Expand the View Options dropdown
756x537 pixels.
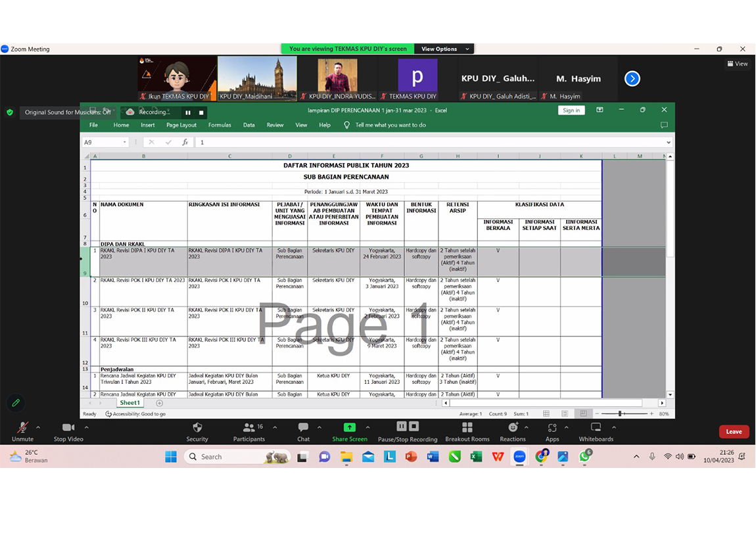(446, 49)
